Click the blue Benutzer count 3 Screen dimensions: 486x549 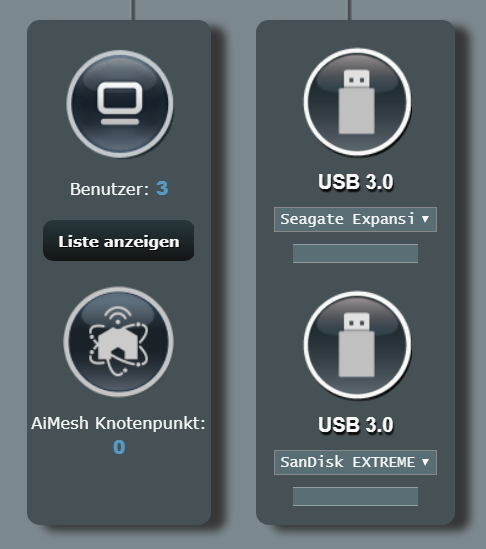tap(162, 188)
